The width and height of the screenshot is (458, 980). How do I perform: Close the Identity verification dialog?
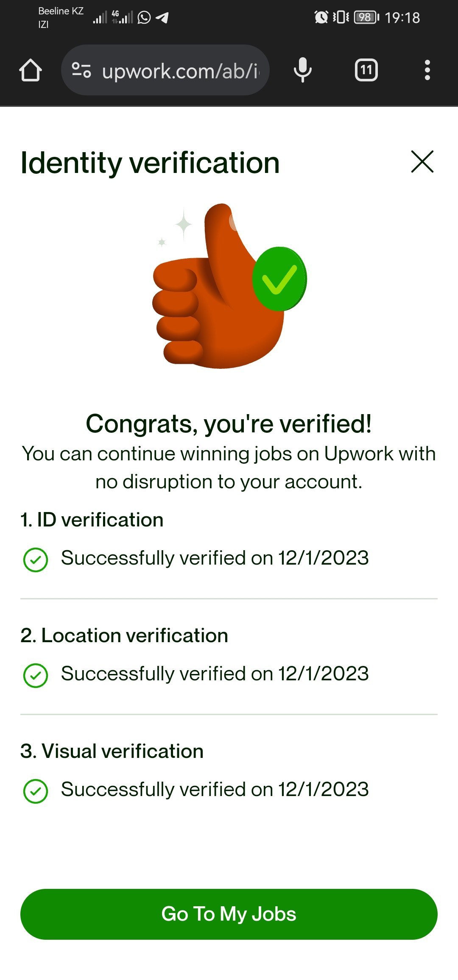(422, 161)
